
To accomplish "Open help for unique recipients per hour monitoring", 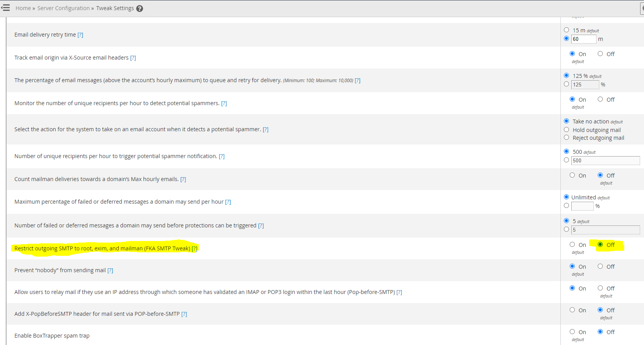I will [224, 103].
